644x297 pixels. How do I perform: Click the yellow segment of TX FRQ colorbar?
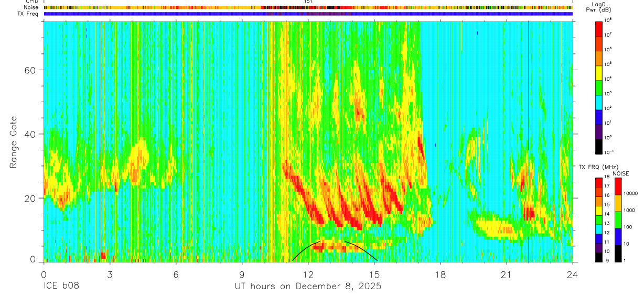(599, 211)
